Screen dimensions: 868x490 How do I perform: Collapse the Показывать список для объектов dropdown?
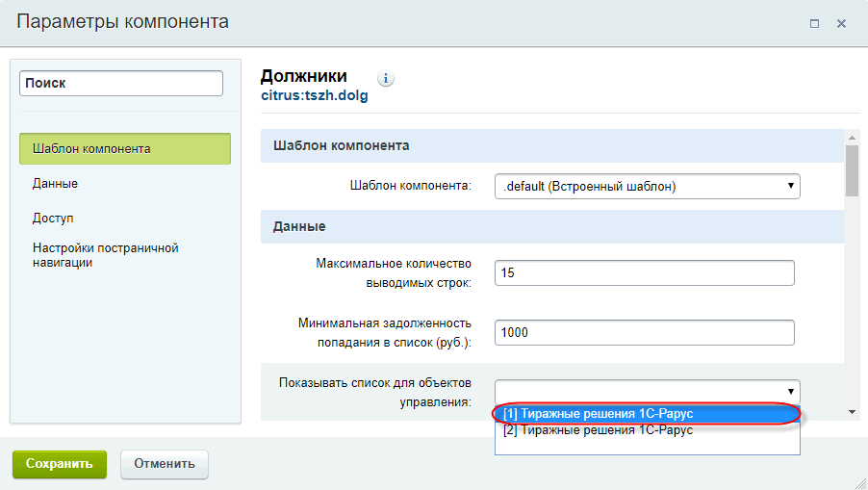(647, 392)
